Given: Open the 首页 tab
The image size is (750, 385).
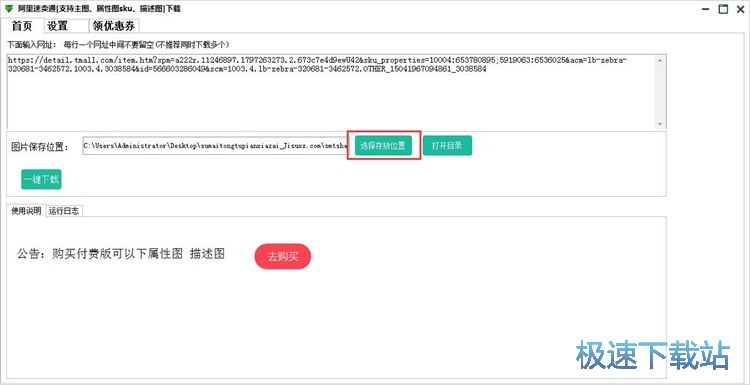Looking at the screenshot, I should (x=22, y=26).
